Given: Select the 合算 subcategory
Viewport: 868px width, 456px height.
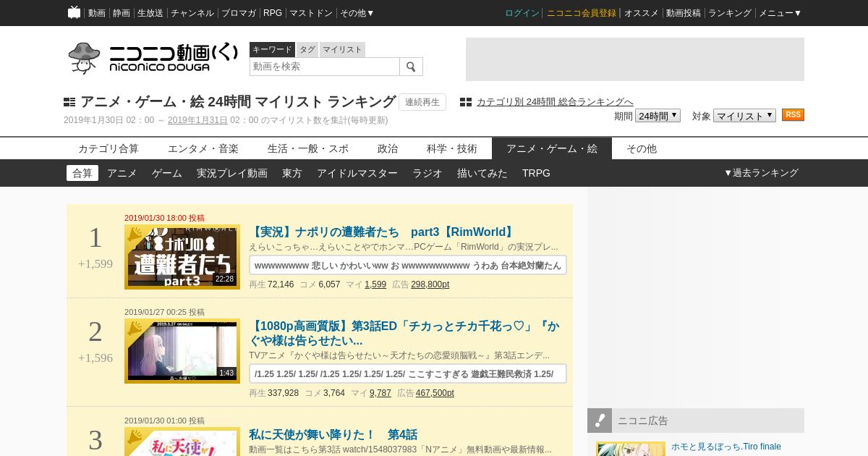Looking at the screenshot, I should click(82, 173).
